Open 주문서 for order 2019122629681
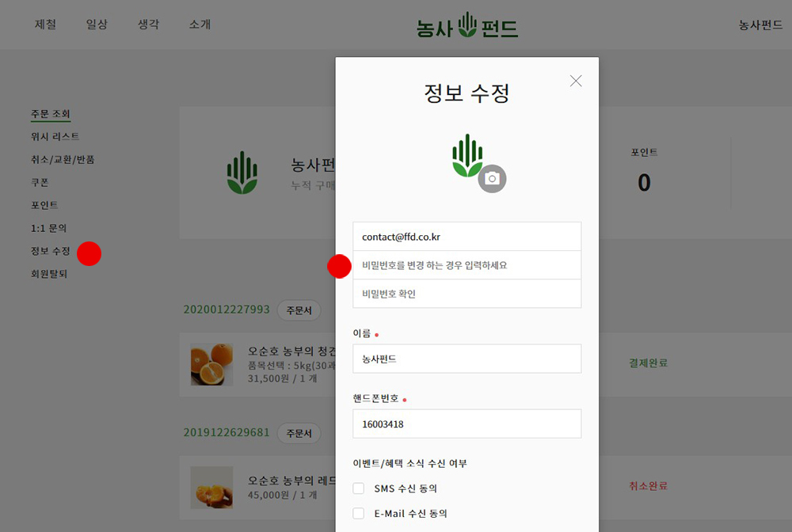This screenshot has height=532, width=792. click(299, 433)
